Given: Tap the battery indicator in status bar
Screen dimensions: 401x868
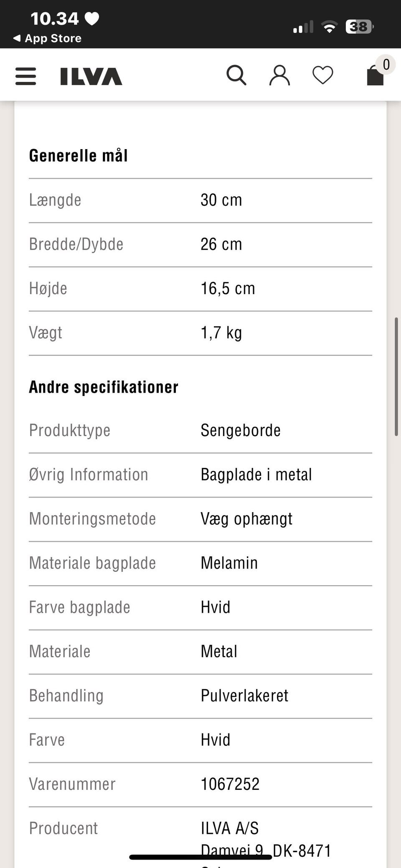Looking at the screenshot, I should (359, 27).
